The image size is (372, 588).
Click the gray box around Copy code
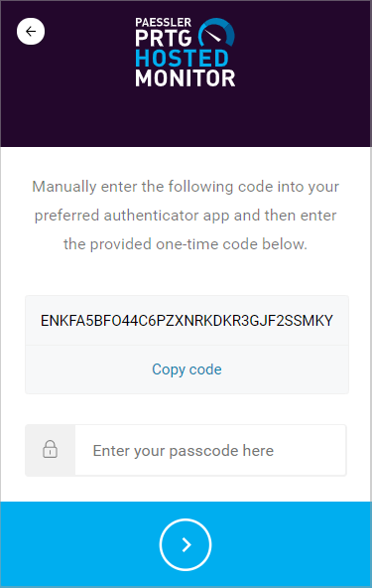pos(186,369)
